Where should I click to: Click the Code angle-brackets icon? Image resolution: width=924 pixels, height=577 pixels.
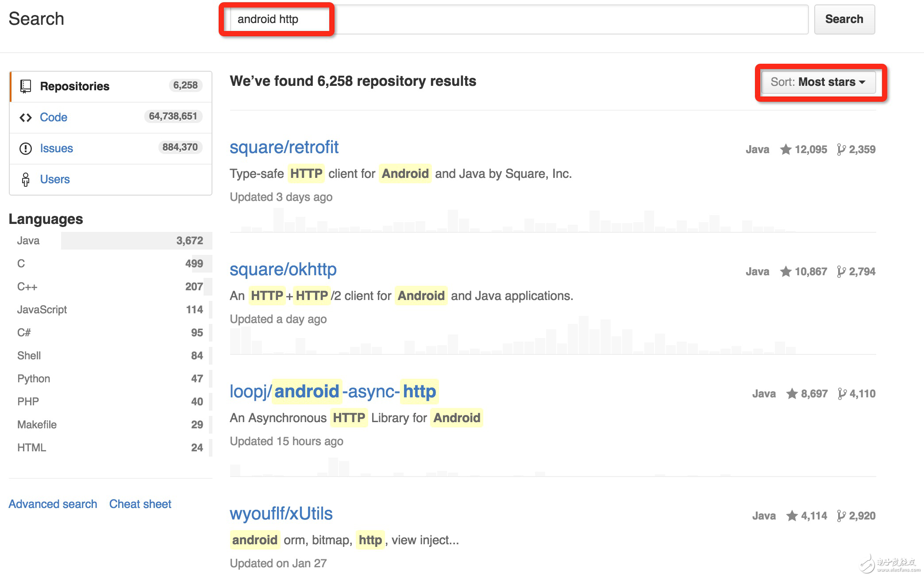click(x=26, y=117)
